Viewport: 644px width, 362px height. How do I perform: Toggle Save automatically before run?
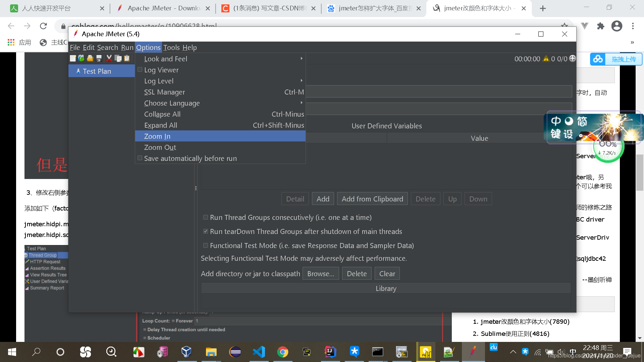140,158
